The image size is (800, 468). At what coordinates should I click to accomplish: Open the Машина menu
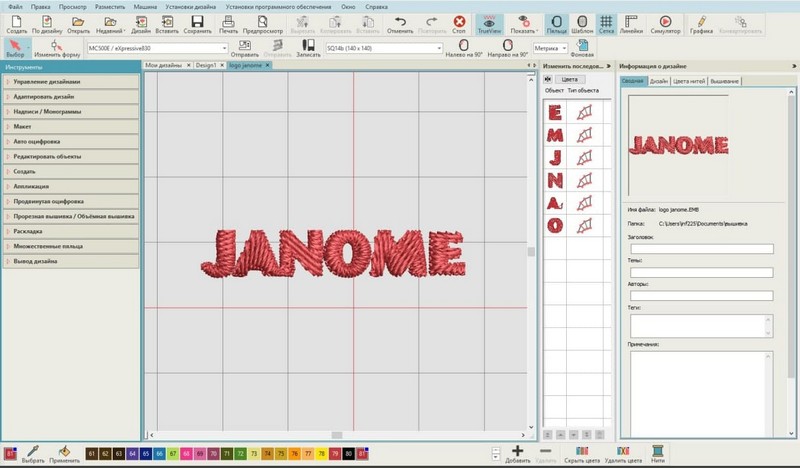click(x=145, y=7)
